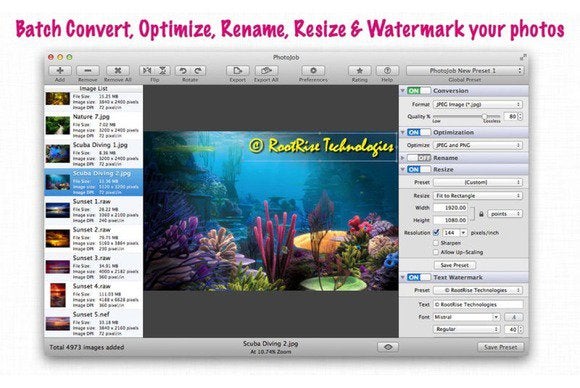Image resolution: width=580 pixels, height=388 pixels.
Task: Select Nature 7.jpg in the image list
Action: 94,126
